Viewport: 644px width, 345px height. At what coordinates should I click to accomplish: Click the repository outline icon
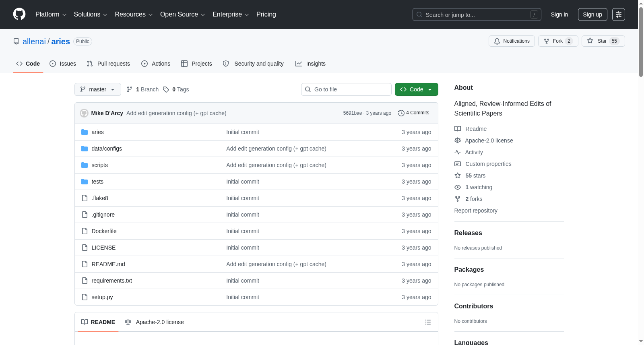click(x=16, y=41)
